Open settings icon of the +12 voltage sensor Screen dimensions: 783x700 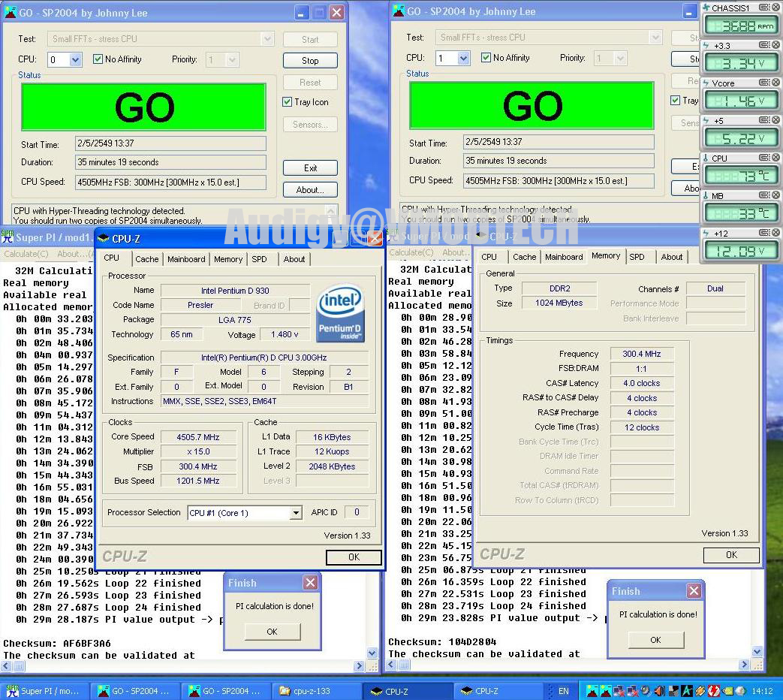764,233
